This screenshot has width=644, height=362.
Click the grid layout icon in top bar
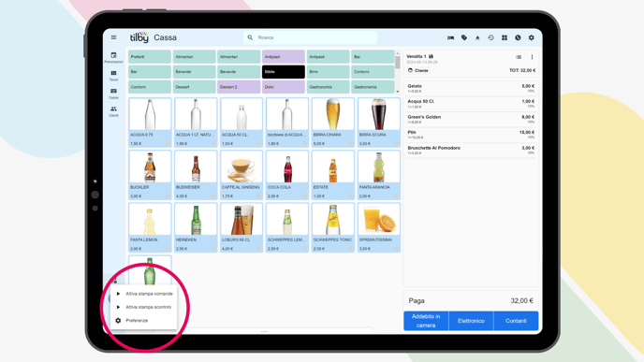point(505,37)
